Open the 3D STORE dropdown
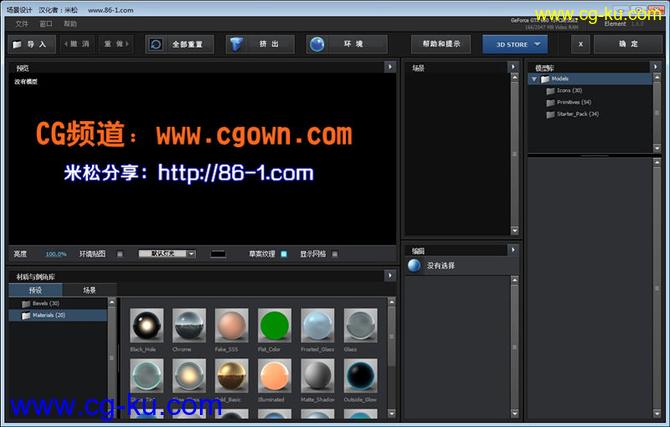 pos(515,44)
